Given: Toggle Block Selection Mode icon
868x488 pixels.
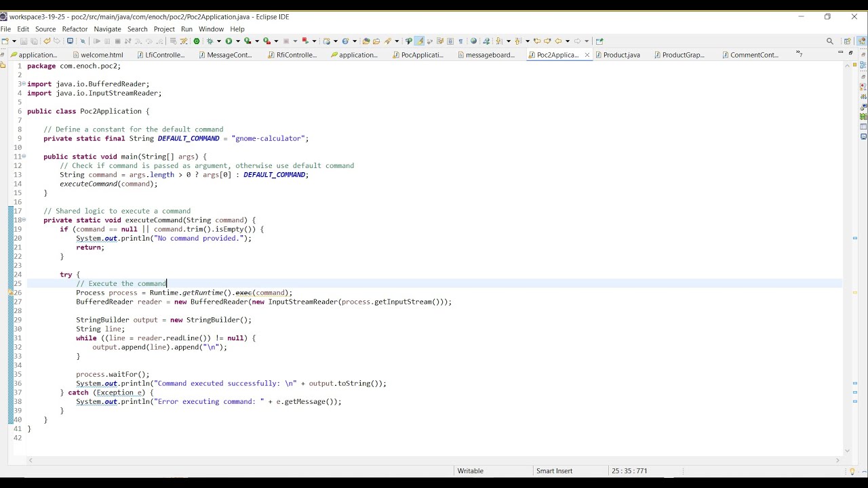Looking at the screenshot, I should 450,41.
